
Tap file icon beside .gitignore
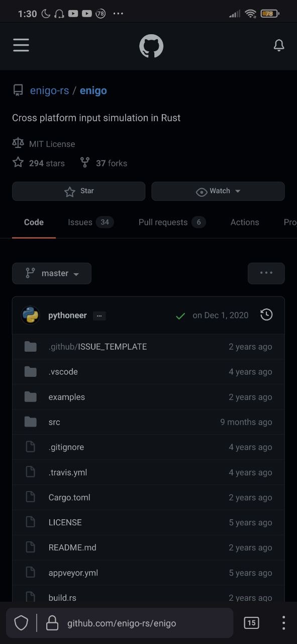[31, 447]
